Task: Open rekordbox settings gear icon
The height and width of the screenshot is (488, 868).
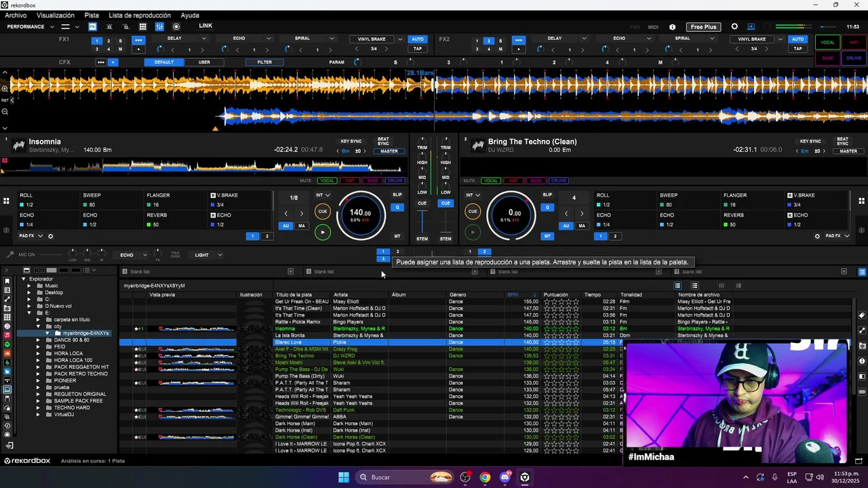Action: (734, 27)
